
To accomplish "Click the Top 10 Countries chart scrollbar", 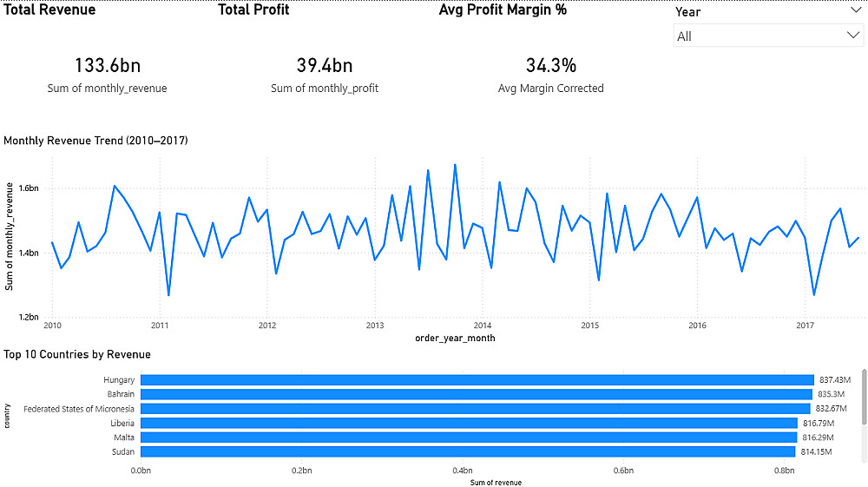I will pyautogui.click(x=864, y=408).
